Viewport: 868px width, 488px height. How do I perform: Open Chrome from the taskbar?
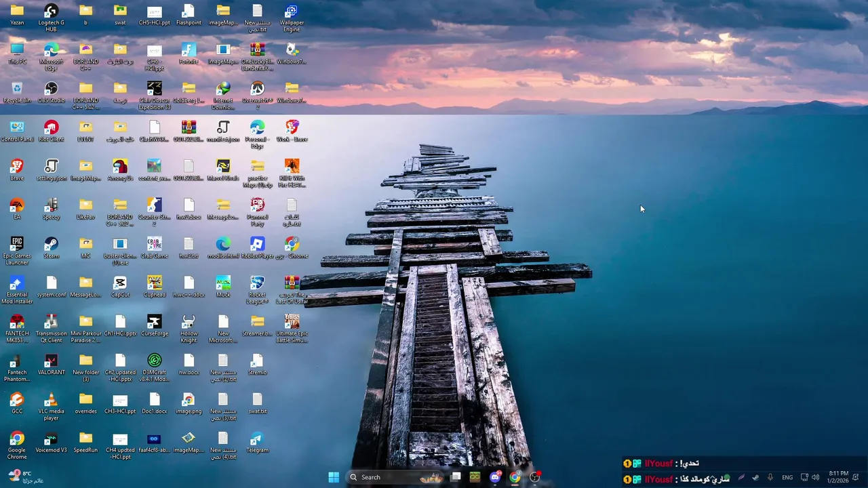(x=515, y=477)
